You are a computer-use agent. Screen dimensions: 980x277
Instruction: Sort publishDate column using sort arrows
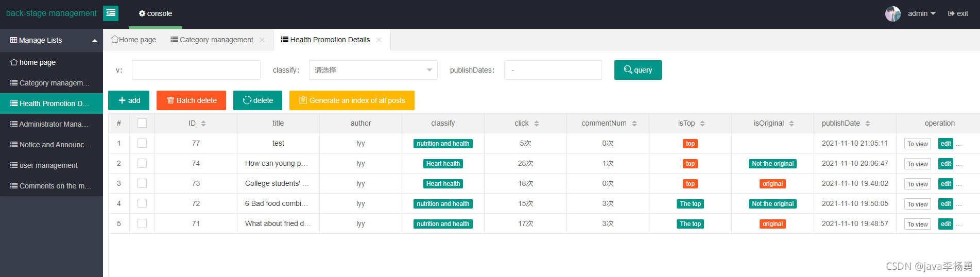868,124
